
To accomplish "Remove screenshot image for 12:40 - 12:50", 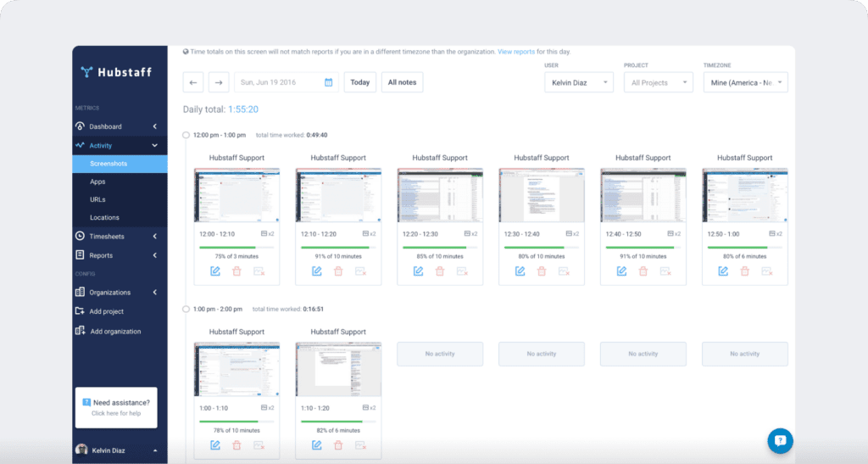I will coord(665,271).
